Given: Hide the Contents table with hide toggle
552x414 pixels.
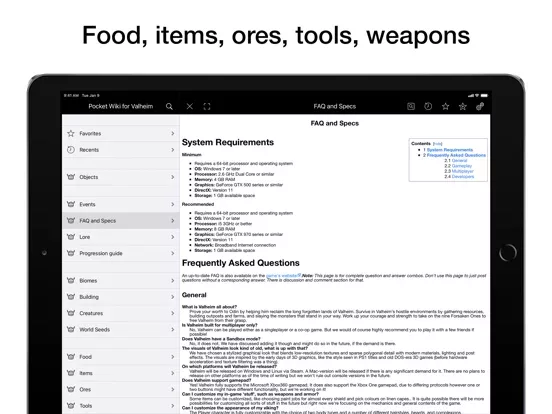Looking at the screenshot, I should click(438, 144).
